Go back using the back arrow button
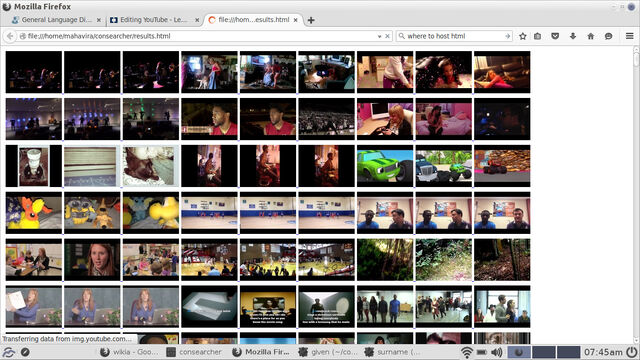 tap(10, 36)
